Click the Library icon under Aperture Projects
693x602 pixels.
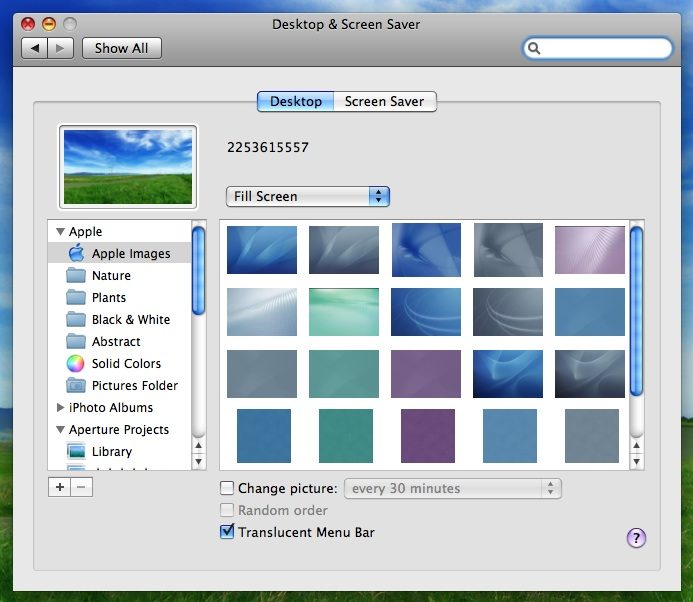tap(76, 451)
